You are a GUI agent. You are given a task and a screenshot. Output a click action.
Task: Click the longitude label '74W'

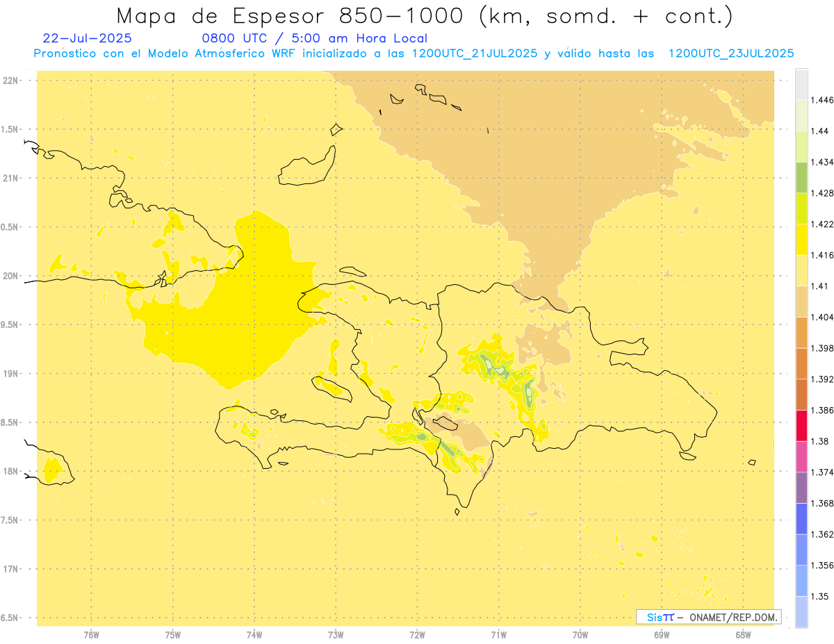coord(254,635)
